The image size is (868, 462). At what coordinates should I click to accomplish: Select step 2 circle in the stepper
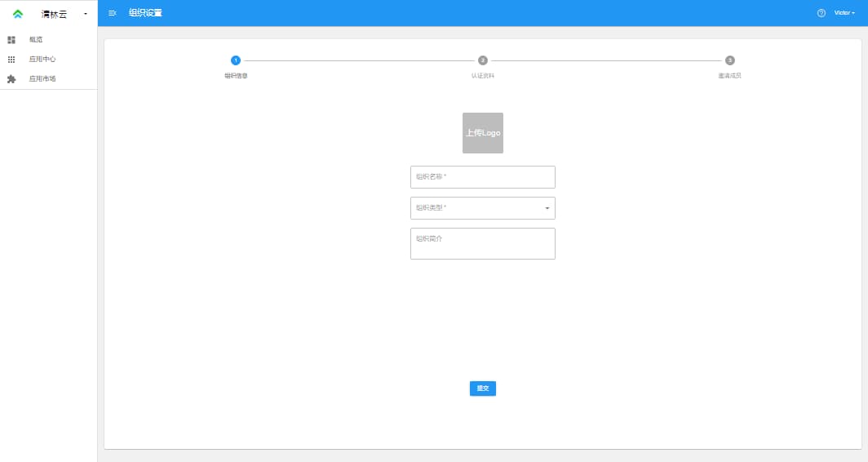483,60
